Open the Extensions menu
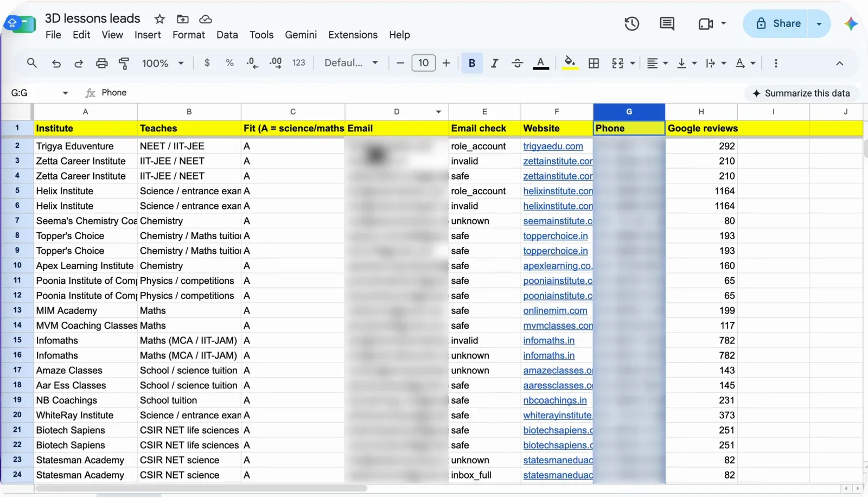 (353, 35)
